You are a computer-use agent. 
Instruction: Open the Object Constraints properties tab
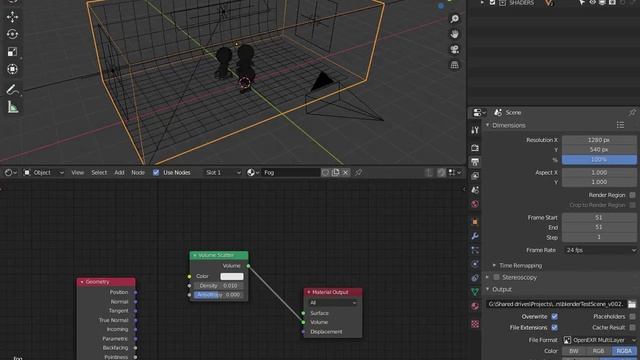point(475,278)
